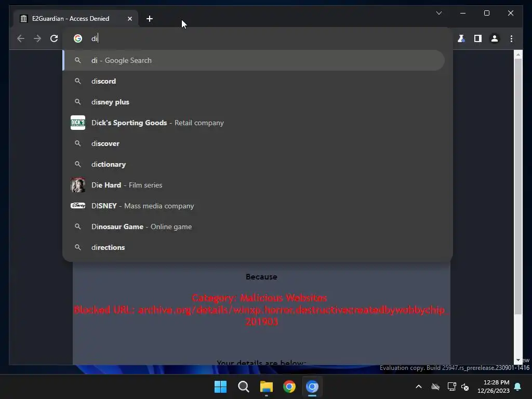Click the network tray icon

[451, 387]
